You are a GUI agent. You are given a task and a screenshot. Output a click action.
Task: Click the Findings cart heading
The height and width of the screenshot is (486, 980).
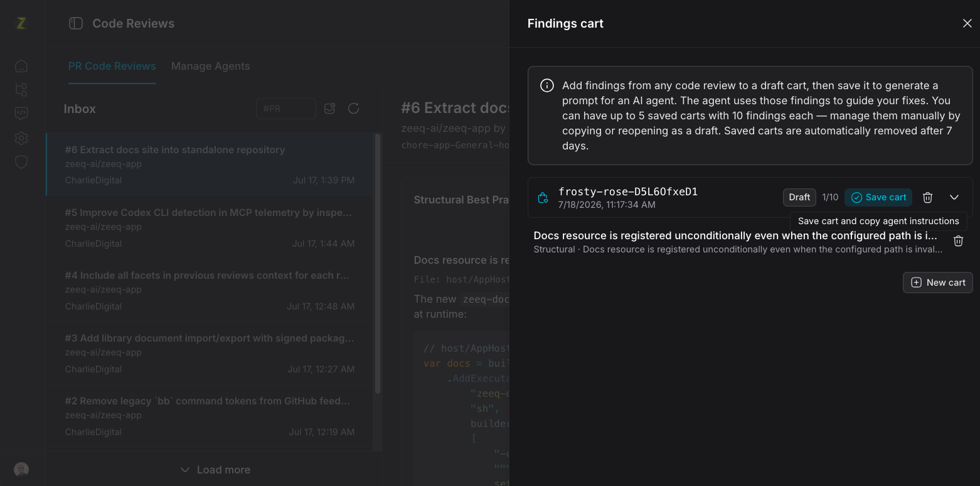(565, 23)
